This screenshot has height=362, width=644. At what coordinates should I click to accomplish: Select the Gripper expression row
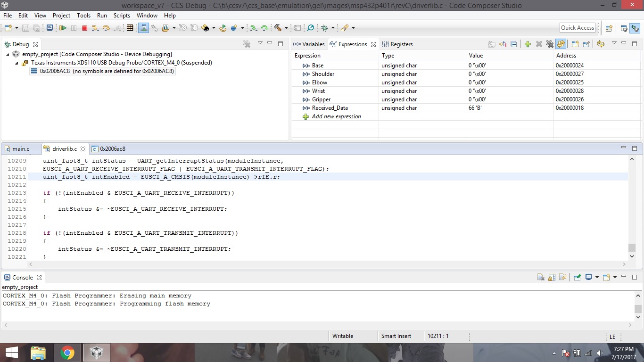[x=467, y=99]
